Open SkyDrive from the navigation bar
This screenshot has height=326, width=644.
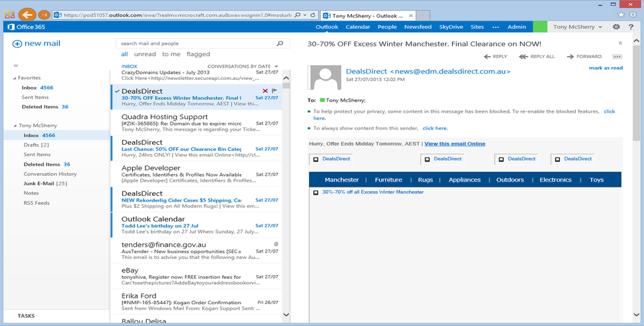[x=451, y=27]
